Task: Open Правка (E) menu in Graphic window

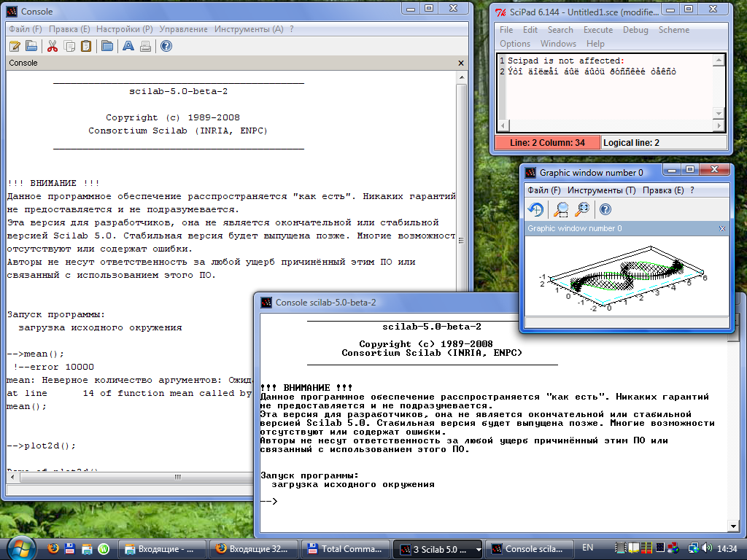Action: (x=663, y=190)
